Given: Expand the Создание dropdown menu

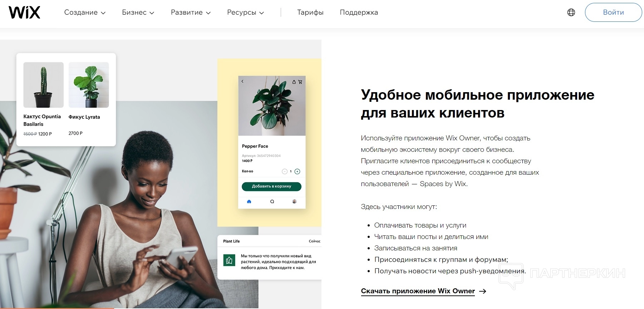Looking at the screenshot, I should pos(85,13).
